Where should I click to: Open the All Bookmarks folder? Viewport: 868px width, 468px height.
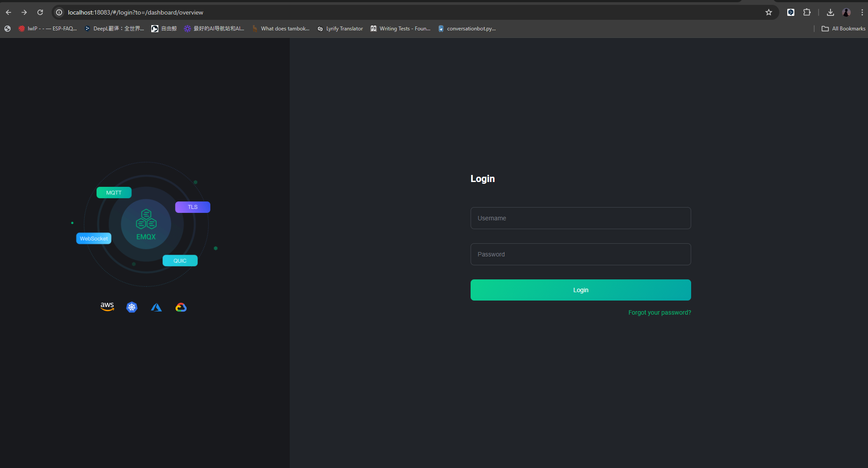tap(843, 29)
